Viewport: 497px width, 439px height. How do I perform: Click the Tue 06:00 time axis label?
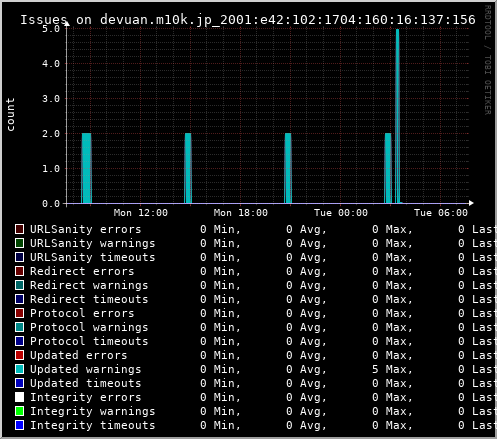point(441,213)
